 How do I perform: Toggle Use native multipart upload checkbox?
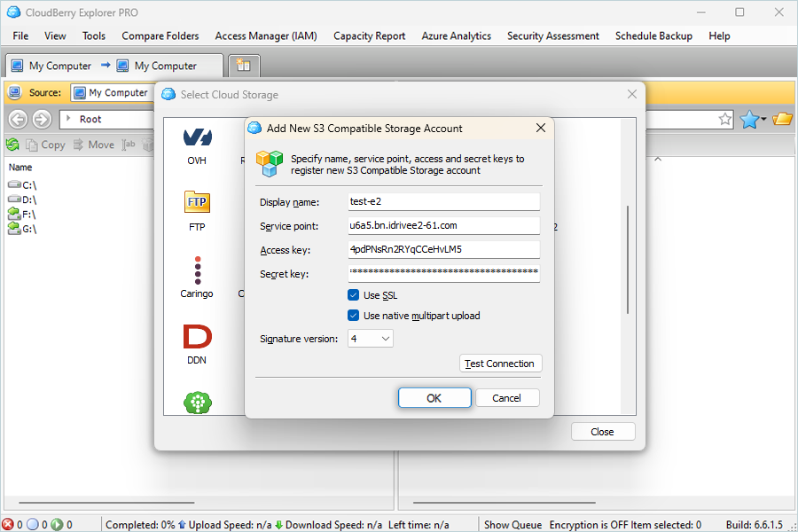click(x=353, y=316)
